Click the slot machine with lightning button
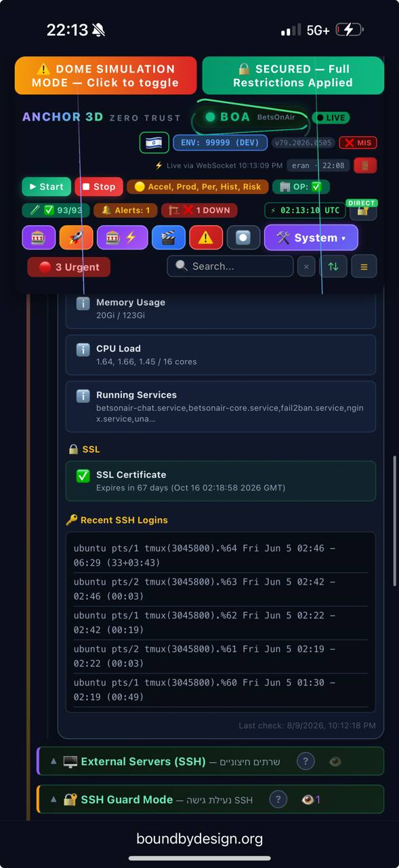The height and width of the screenshot is (868, 399). click(x=123, y=238)
